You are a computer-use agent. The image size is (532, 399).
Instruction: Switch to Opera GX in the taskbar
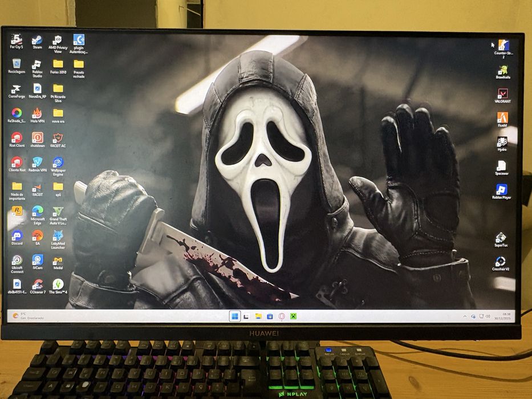282,316
